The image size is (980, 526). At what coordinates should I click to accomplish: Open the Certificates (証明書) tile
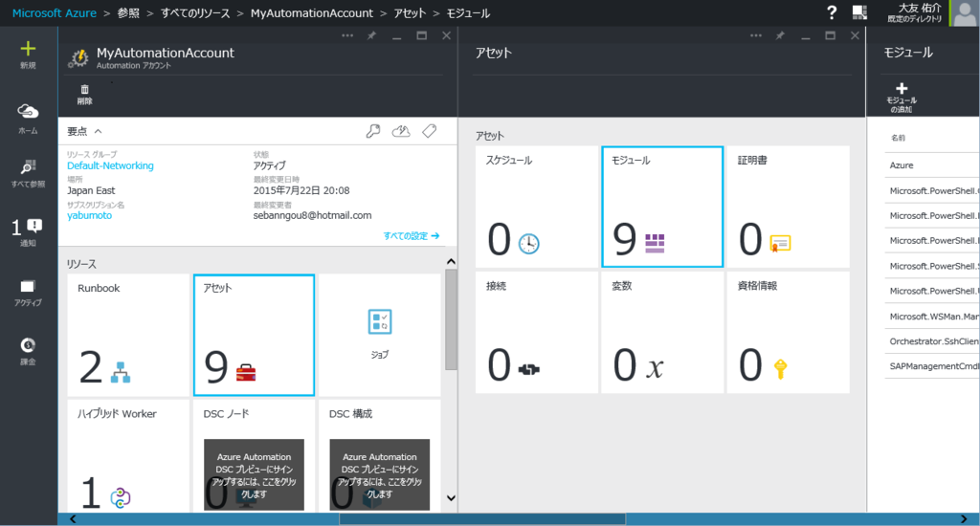point(789,207)
